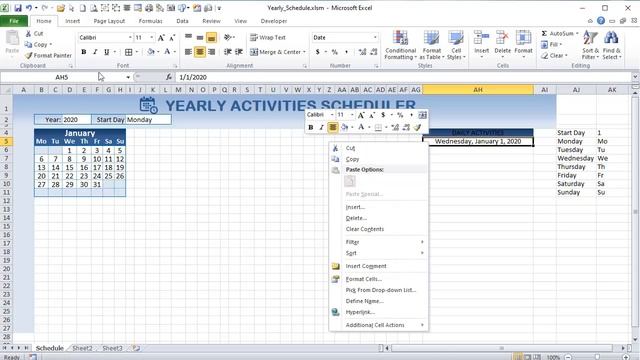This screenshot has width=640, height=360.
Task: Open the File tab
Action: click(x=14, y=21)
